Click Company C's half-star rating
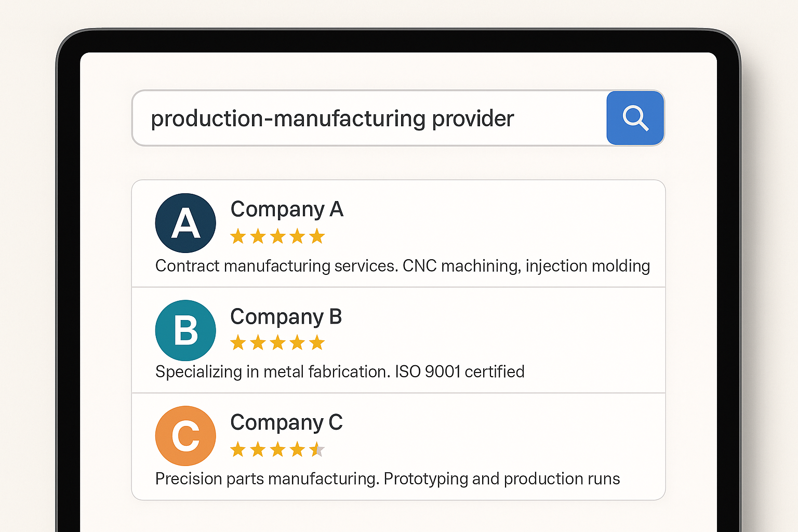 [277, 449]
